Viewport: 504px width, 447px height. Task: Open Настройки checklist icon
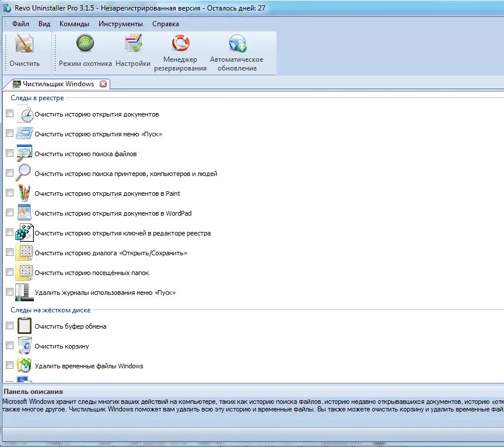[133, 44]
